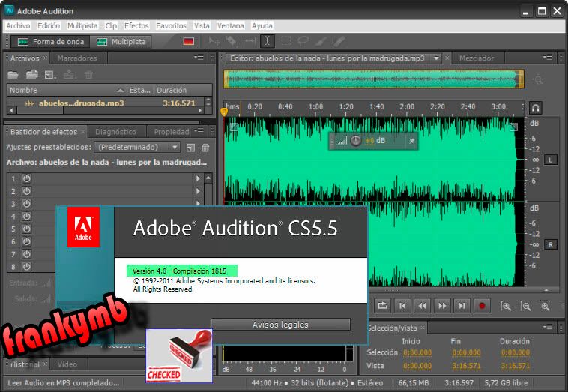
Task: Switch to the Marcadores tab
Action: 77,58
